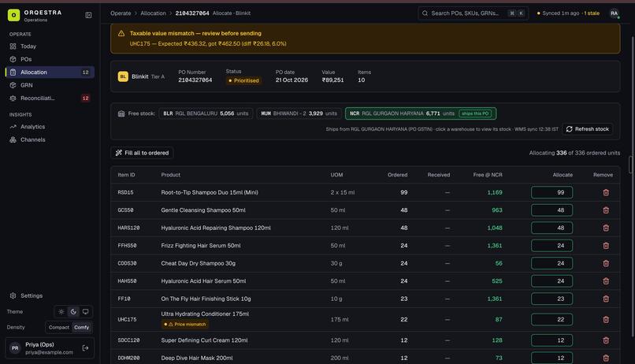Viewport: 635px width, 364px height.
Task: Click the Orqestra logo icon
Action: pos(13,15)
